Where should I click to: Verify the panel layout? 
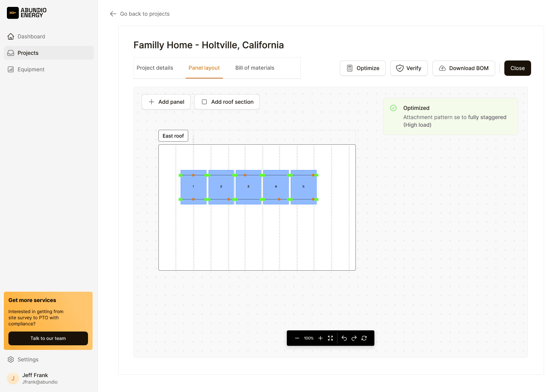(409, 69)
